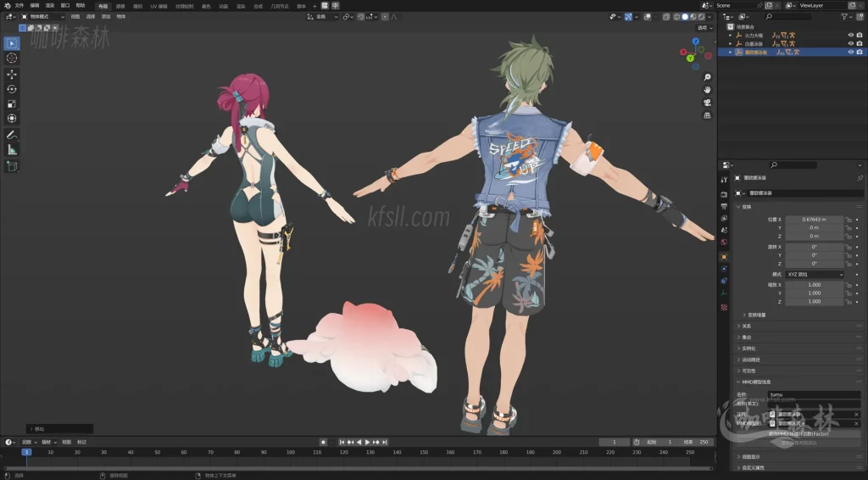Open viewport shading options dropdown arrow
The width and height of the screenshot is (868, 480).
[x=709, y=17]
